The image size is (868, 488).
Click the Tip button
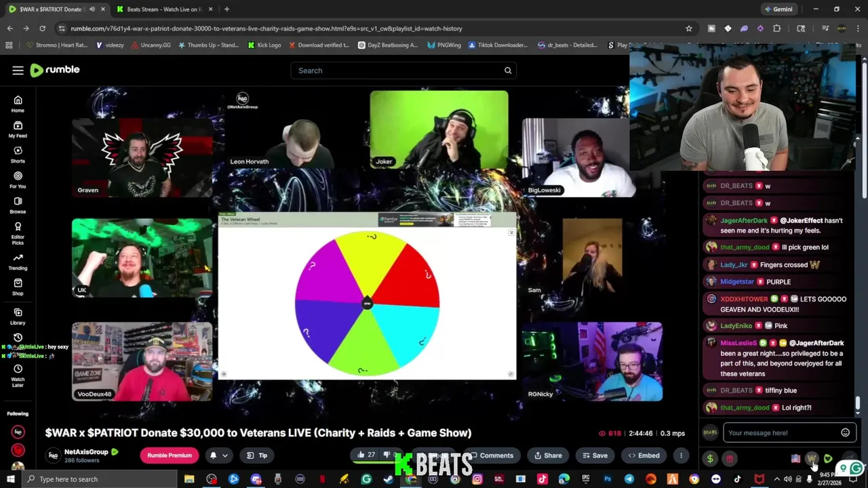point(257,455)
